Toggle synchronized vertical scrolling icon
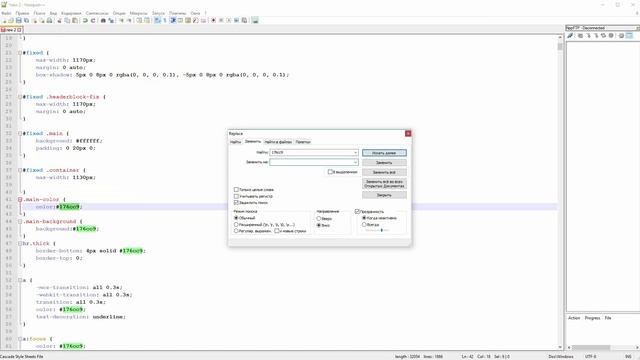This screenshot has height=360, width=640. point(139,20)
